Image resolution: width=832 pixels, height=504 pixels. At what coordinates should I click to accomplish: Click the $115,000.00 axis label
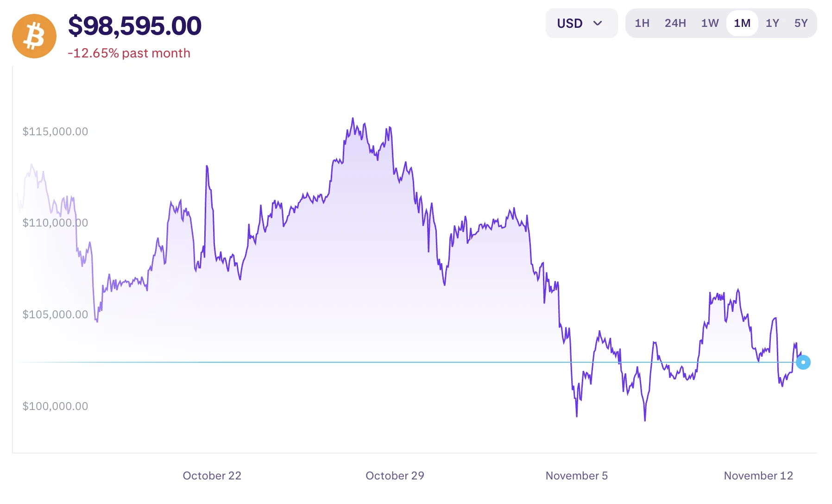(x=55, y=131)
